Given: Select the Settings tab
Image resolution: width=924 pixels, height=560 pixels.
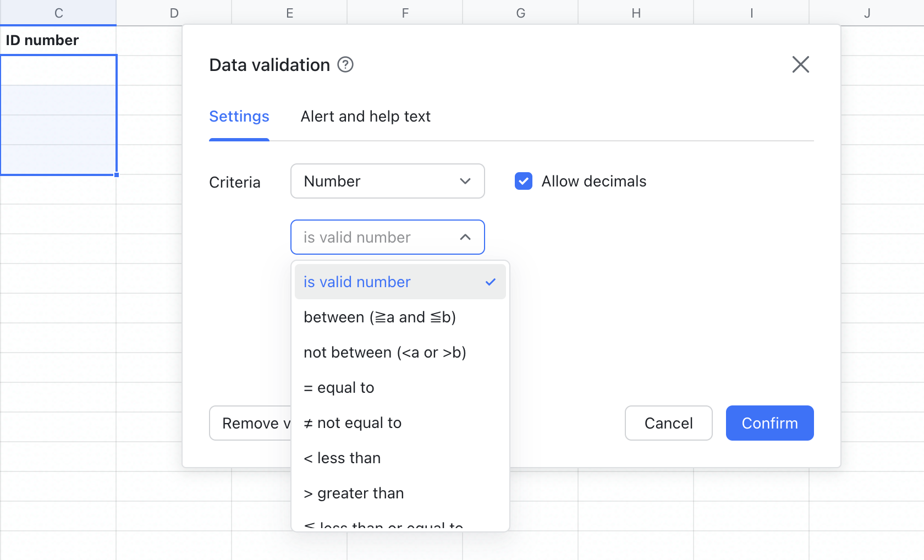Looking at the screenshot, I should pyautogui.click(x=239, y=116).
